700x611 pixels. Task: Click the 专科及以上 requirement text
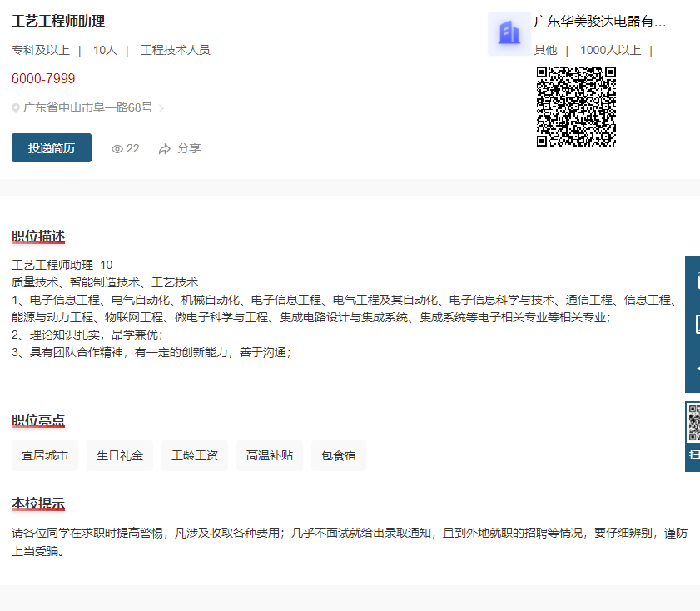[41, 50]
